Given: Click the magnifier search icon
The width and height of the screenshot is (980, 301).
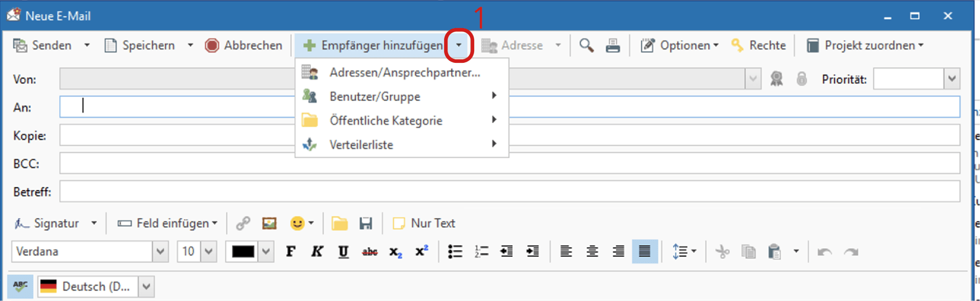Looking at the screenshot, I should click(586, 45).
